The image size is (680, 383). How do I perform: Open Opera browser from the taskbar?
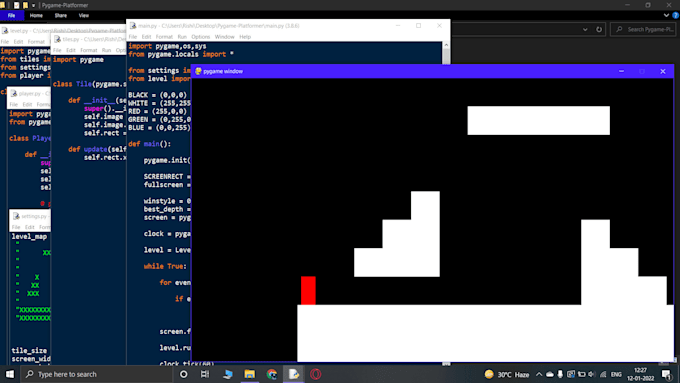point(316,374)
